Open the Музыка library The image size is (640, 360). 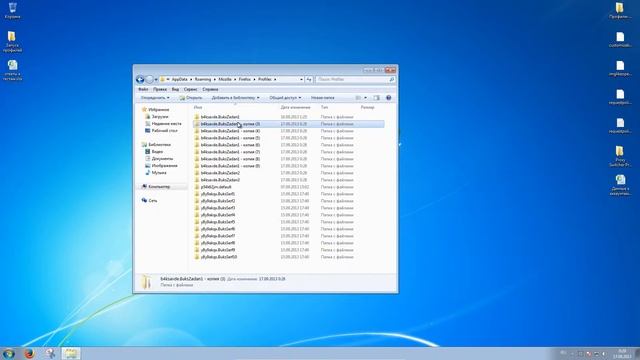tap(159, 173)
